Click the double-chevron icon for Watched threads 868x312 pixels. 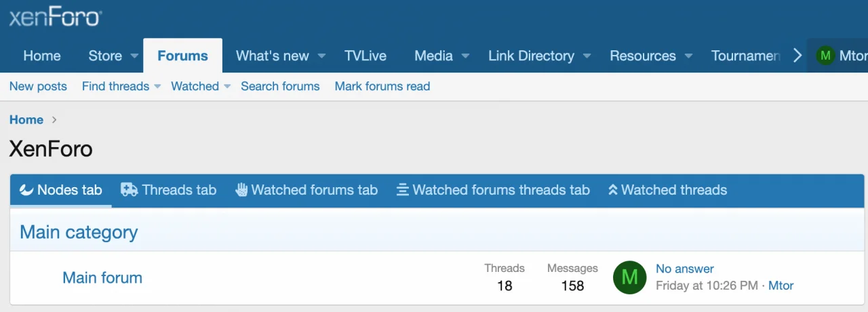point(613,190)
